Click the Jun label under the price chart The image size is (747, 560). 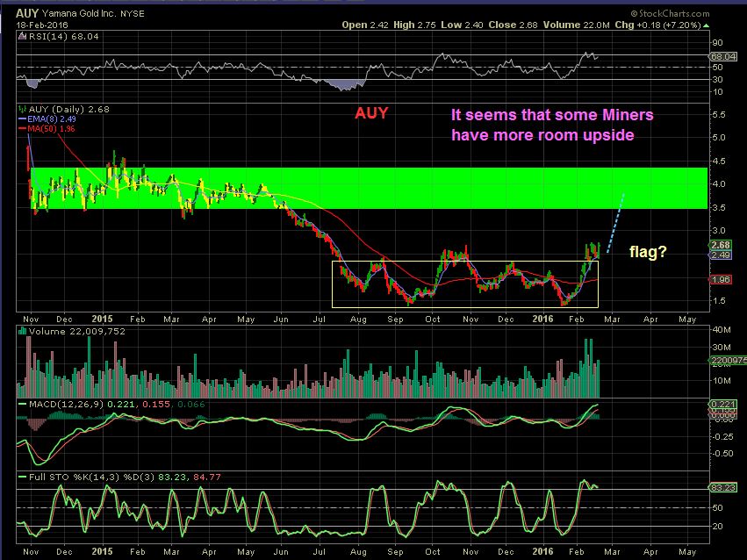point(281,319)
